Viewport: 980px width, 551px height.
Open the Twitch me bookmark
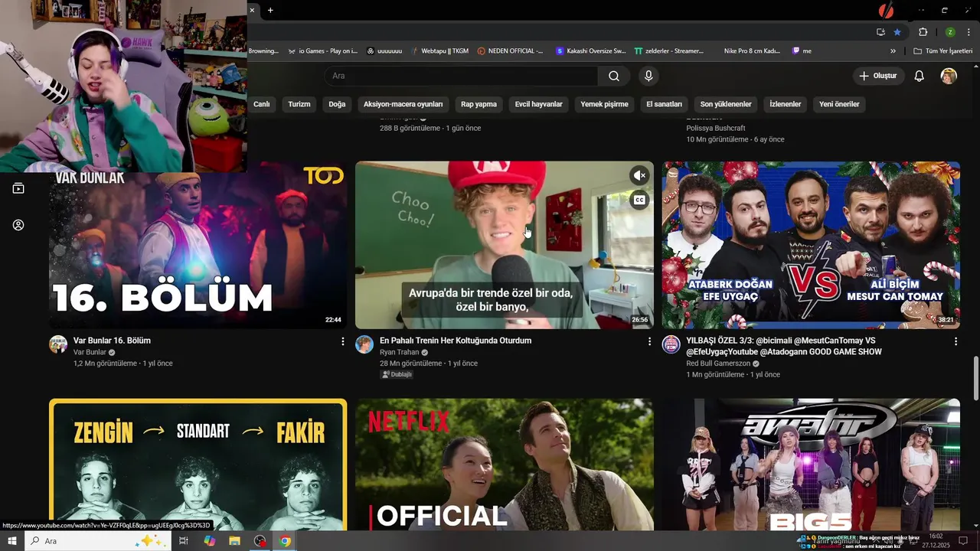tap(802, 51)
